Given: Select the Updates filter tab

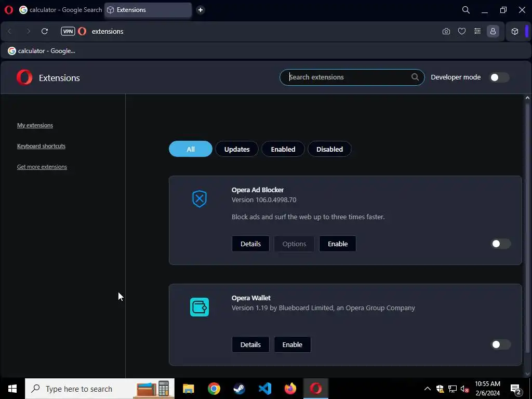Looking at the screenshot, I should pos(237,149).
